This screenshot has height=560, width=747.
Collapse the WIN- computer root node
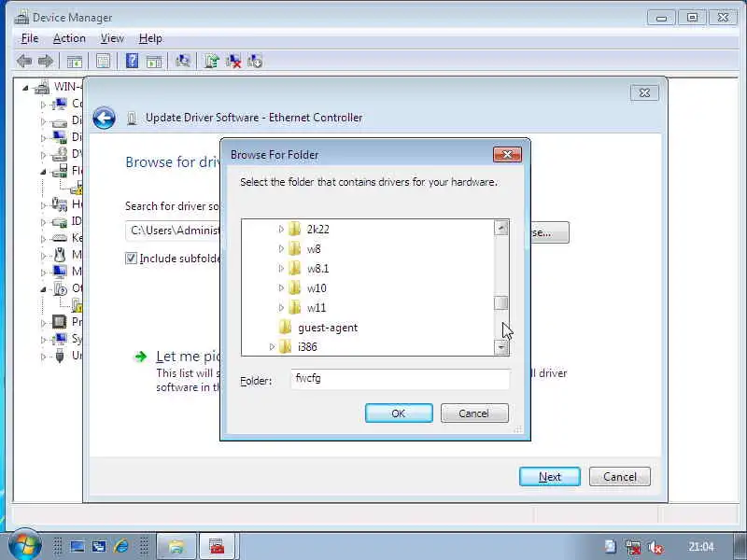coord(26,88)
